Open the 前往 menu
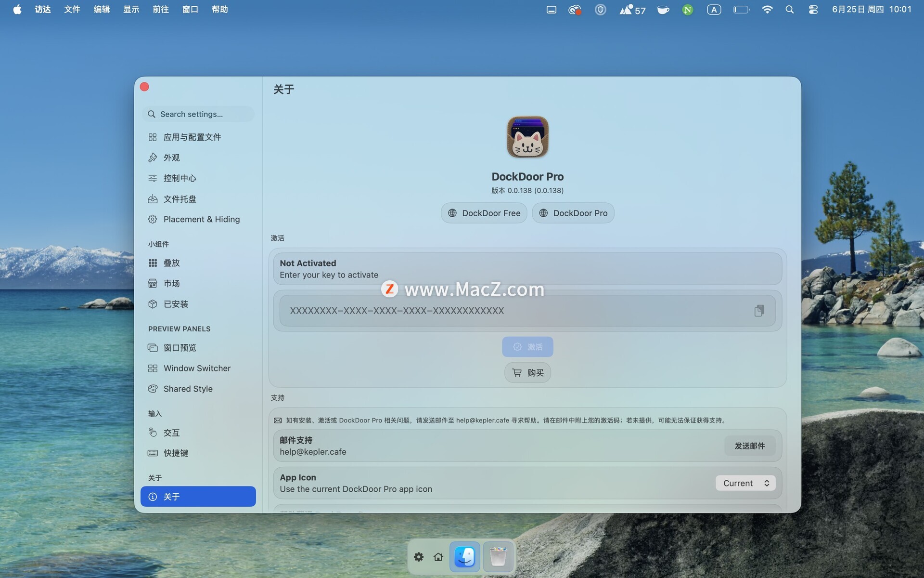The width and height of the screenshot is (924, 578). tap(161, 10)
